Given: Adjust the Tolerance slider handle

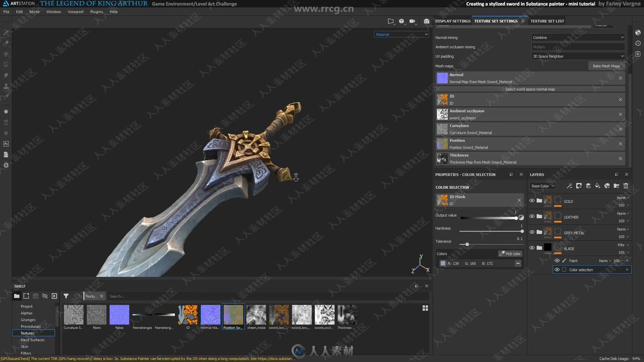Looking at the screenshot, I should [467, 244].
